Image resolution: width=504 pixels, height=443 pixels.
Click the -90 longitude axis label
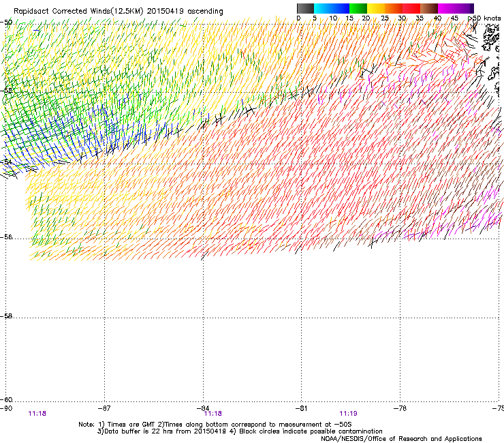[5, 408]
